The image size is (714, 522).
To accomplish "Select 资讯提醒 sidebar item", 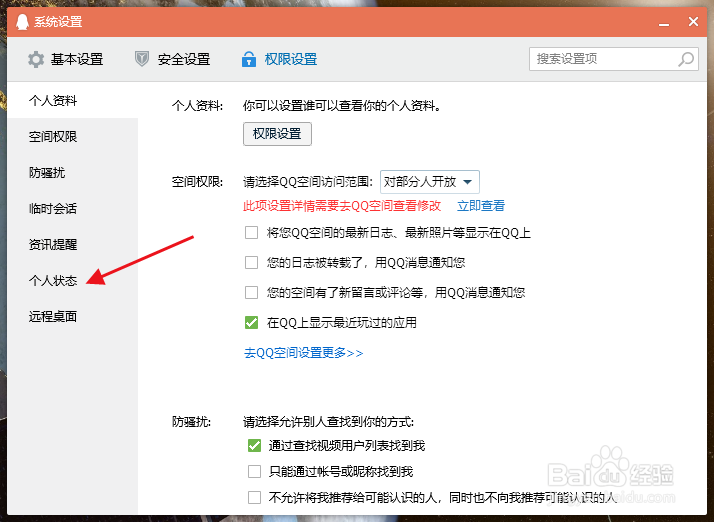I will (72, 244).
